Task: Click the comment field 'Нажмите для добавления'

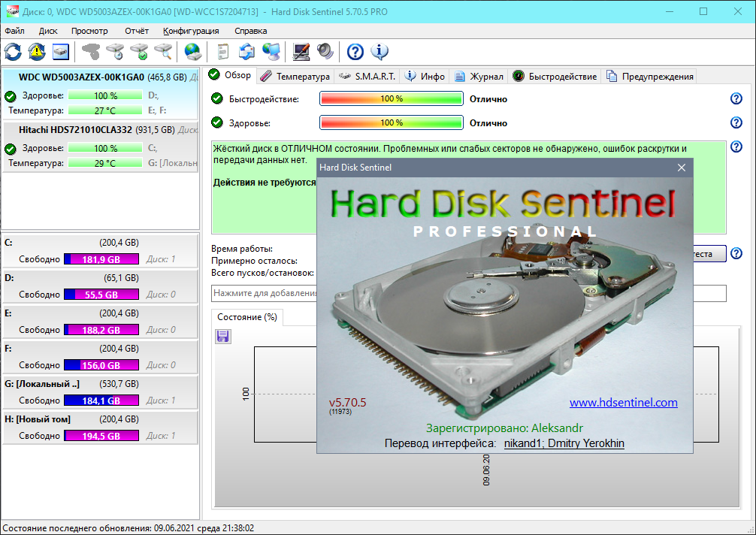Action: click(265, 293)
